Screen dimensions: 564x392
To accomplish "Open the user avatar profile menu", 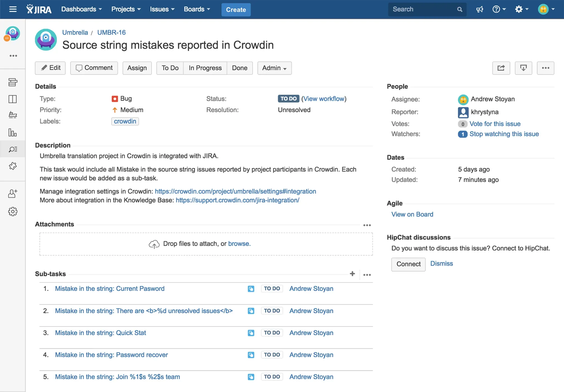I will 546,9.
